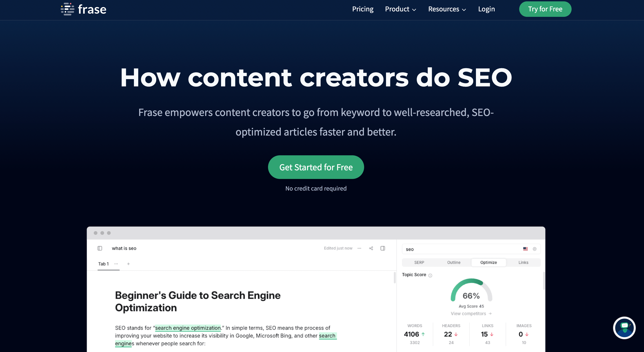
Task: Click the settings/refresh icon in SERP panel
Action: click(536, 249)
